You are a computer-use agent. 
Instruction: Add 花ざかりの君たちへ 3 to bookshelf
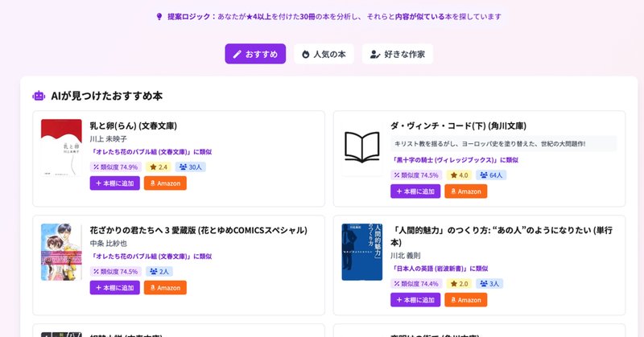[115, 287]
